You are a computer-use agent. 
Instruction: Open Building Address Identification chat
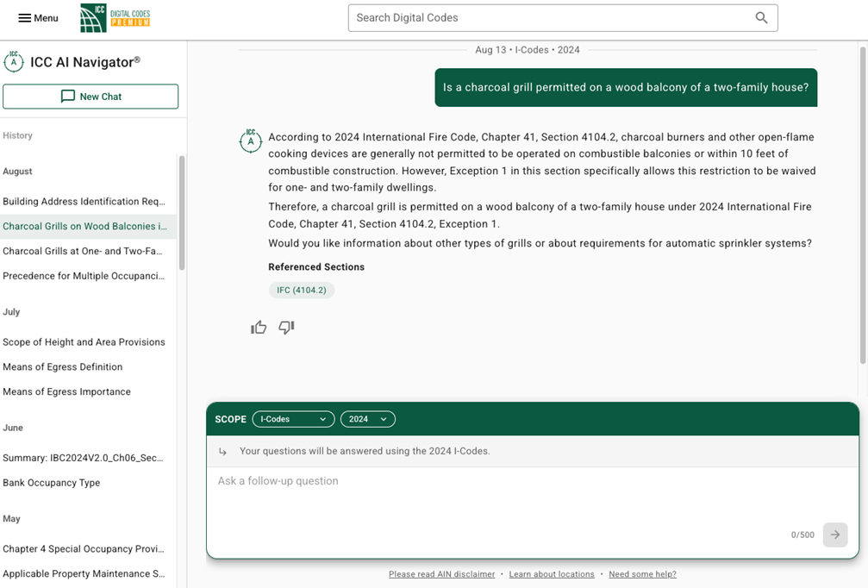tap(84, 201)
